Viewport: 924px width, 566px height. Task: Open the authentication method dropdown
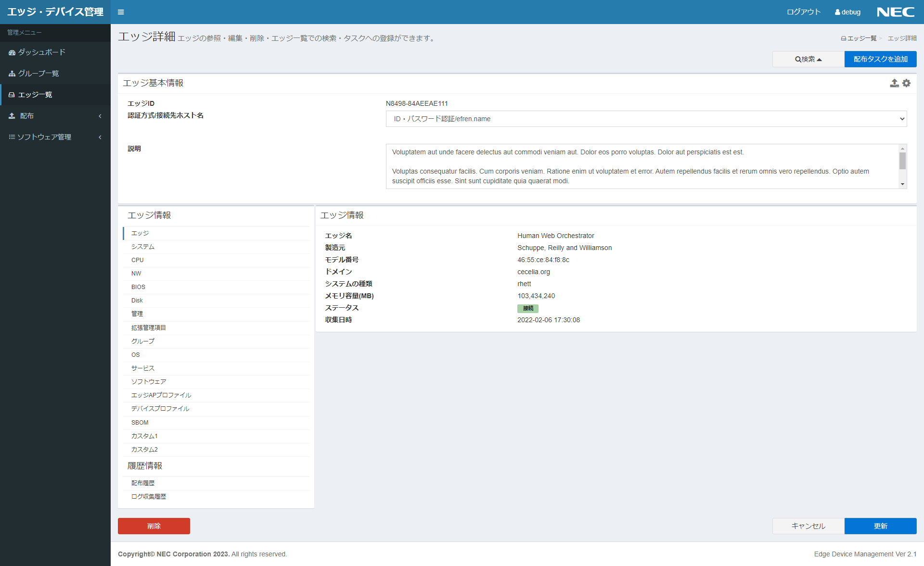[646, 119]
